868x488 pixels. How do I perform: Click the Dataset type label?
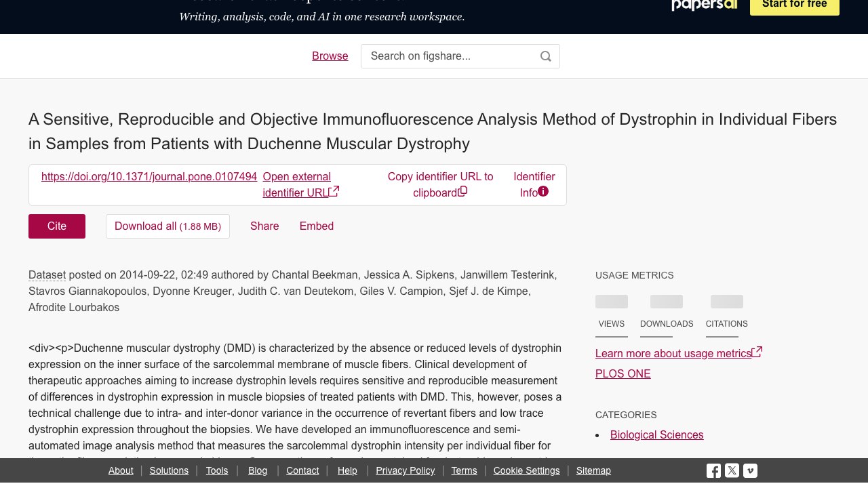tap(47, 275)
